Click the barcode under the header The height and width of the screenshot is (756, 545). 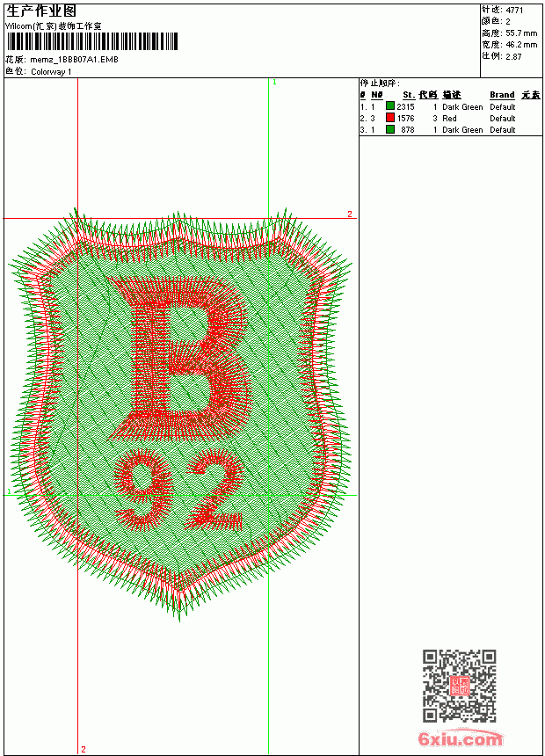91,41
